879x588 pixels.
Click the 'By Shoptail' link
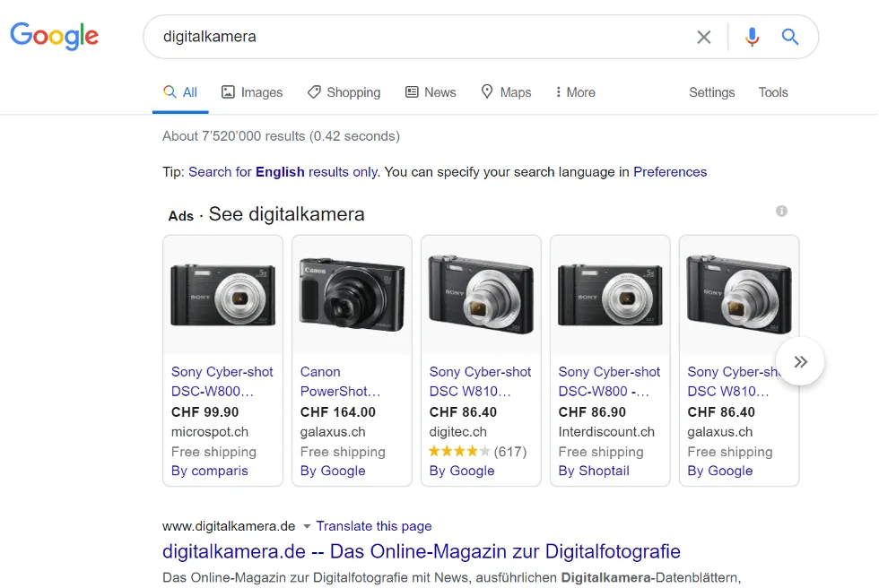[x=594, y=471]
